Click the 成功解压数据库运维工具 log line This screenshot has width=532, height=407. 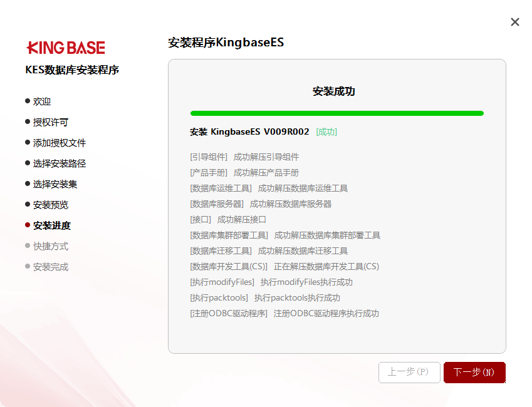(303, 188)
